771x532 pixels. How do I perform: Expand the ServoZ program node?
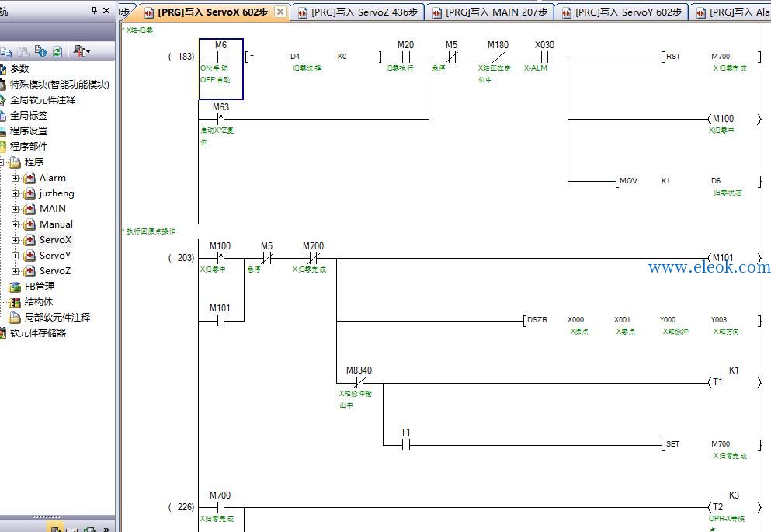(16, 271)
